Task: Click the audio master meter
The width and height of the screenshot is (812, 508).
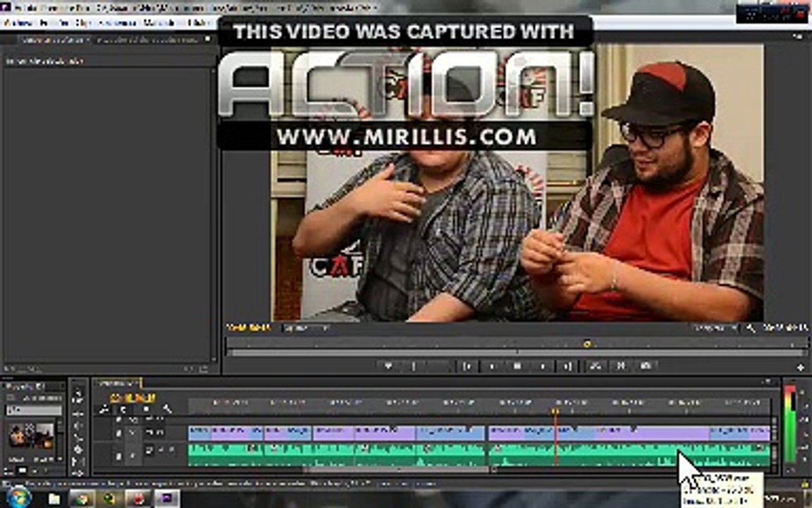Action: pyautogui.click(x=790, y=424)
